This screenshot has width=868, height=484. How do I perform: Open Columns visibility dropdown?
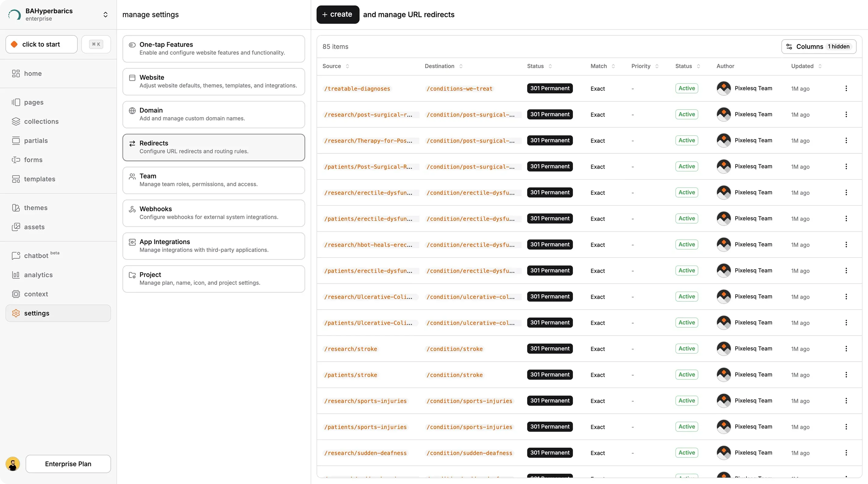(x=818, y=47)
